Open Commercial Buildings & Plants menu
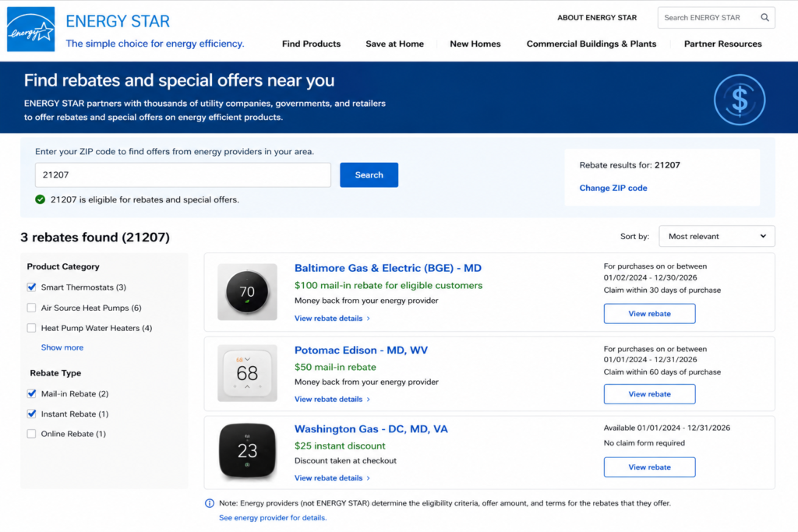 pos(591,44)
